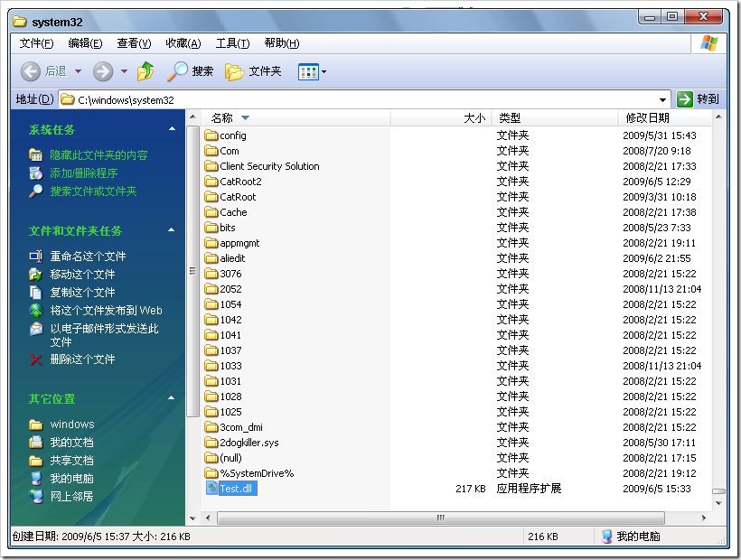The height and width of the screenshot is (560, 741).
Task: Click the copy this file icon
Action: point(36,293)
